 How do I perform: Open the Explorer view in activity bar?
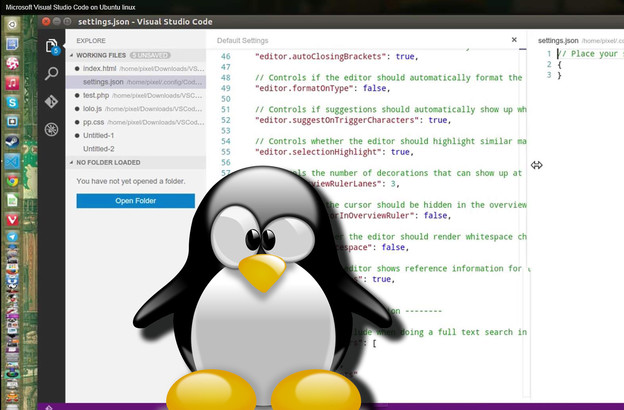[51, 46]
